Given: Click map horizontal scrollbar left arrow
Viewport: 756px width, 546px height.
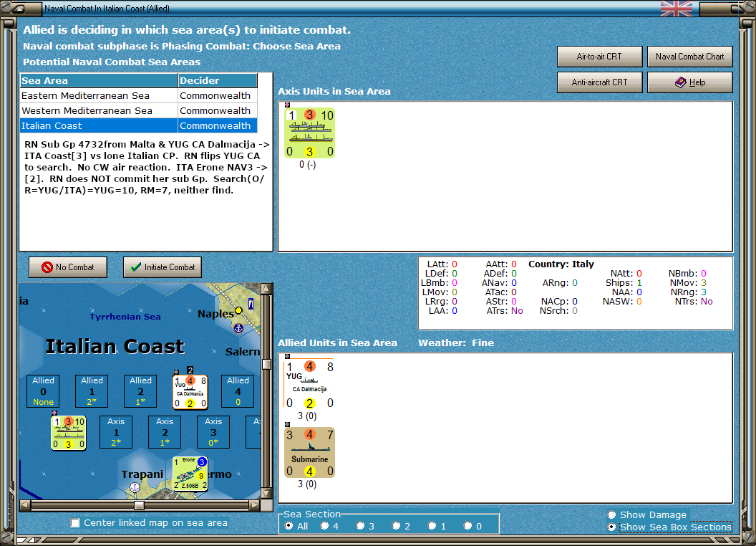Looking at the screenshot, I should tap(25, 505).
